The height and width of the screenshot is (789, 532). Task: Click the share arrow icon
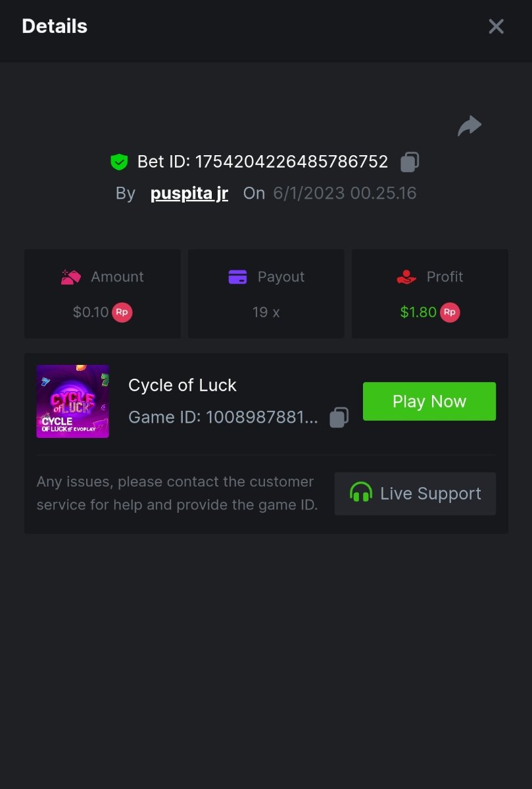pos(470,126)
